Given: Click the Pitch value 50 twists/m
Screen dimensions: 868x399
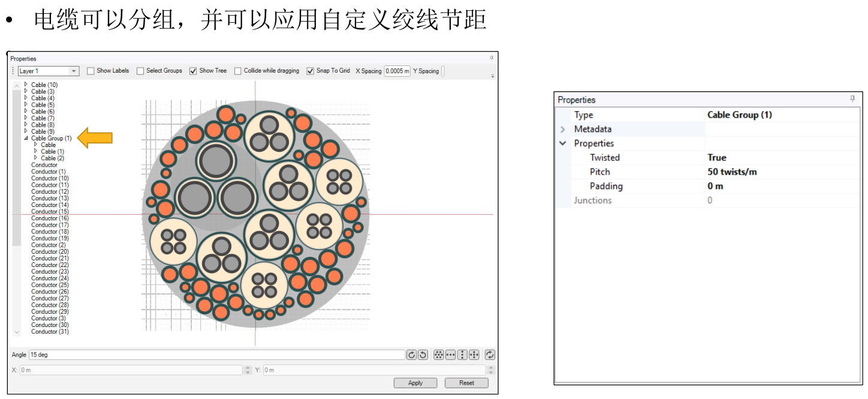Looking at the screenshot, I should pyautogui.click(x=732, y=172).
